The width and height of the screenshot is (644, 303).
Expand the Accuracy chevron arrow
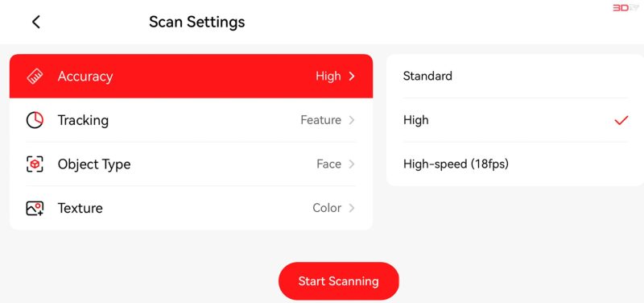(x=352, y=76)
